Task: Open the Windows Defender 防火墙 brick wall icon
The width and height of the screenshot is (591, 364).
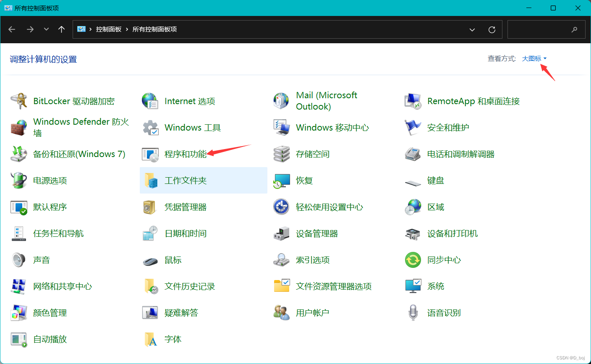Action: (x=18, y=128)
